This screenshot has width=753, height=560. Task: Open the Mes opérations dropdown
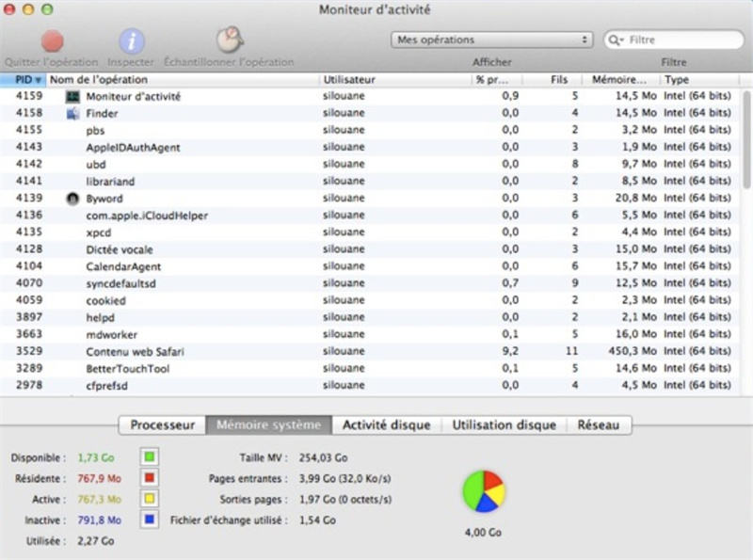click(492, 40)
